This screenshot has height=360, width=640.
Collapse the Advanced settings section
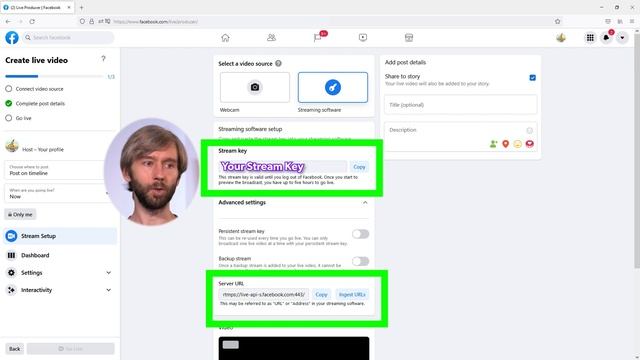[365, 202]
